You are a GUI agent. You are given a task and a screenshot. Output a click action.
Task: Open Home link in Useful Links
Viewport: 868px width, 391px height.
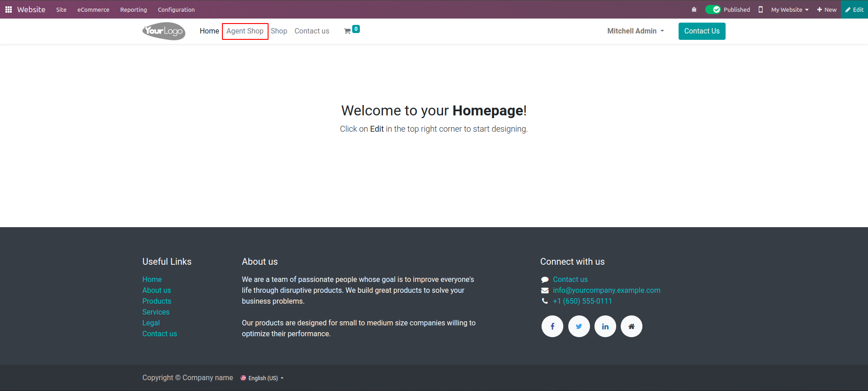point(152,279)
